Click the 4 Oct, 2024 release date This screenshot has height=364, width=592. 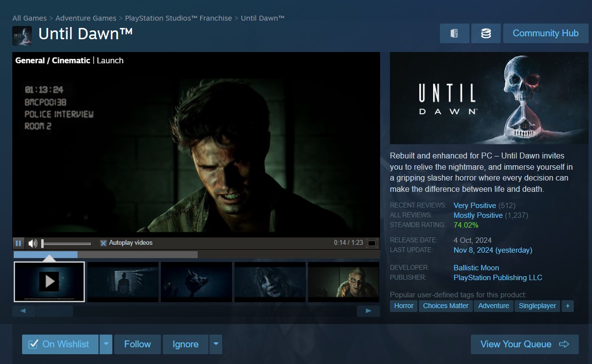[x=473, y=240]
